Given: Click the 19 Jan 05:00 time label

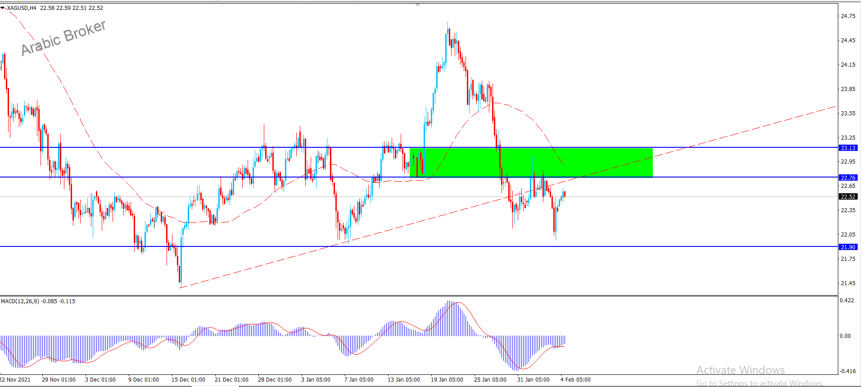Looking at the screenshot, I should click(447, 379).
